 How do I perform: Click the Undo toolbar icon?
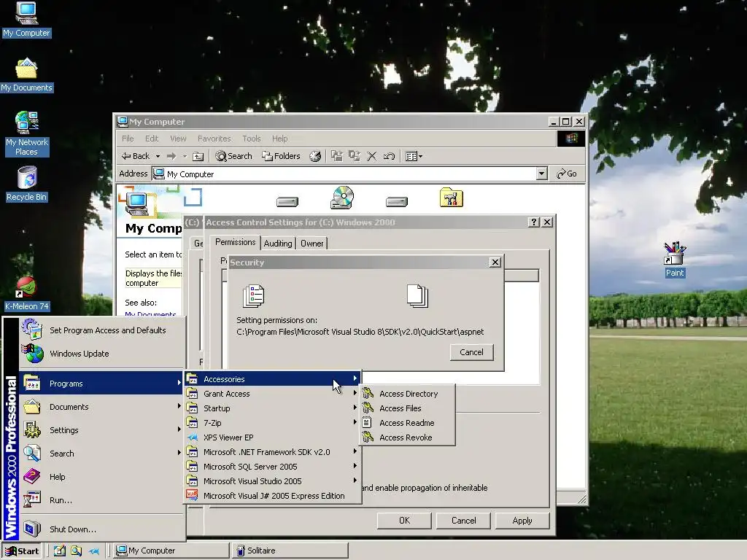click(x=389, y=156)
